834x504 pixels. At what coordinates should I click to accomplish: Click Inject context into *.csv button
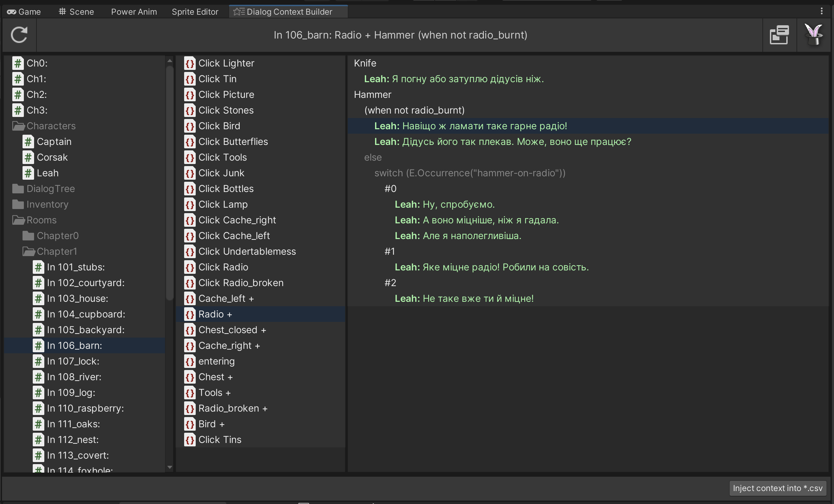click(x=777, y=488)
